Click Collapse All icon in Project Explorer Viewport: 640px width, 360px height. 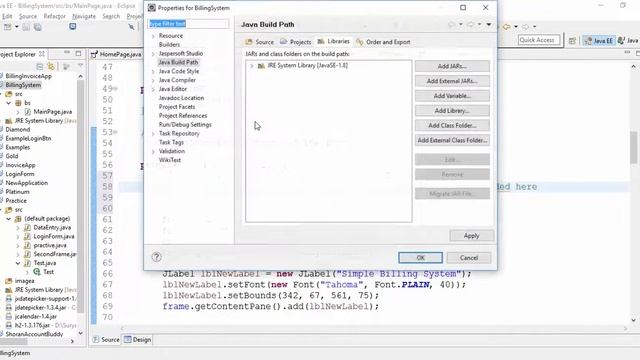pos(40,66)
